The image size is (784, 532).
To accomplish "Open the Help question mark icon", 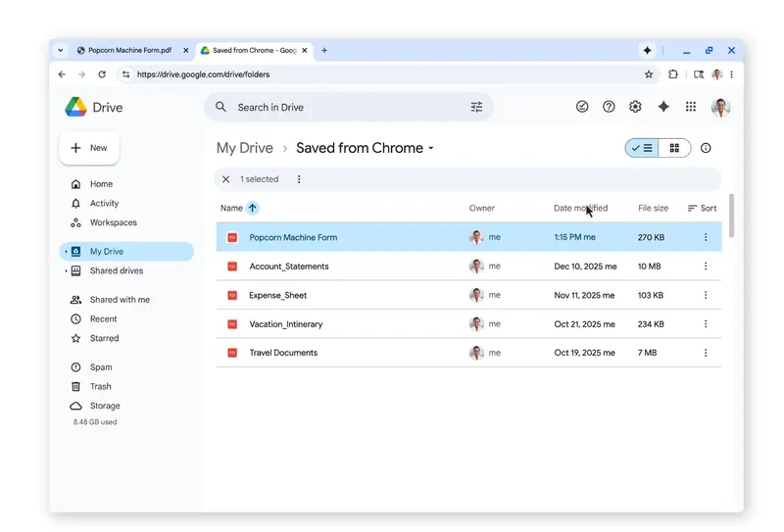I will pyautogui.click(x=609, y=107).
